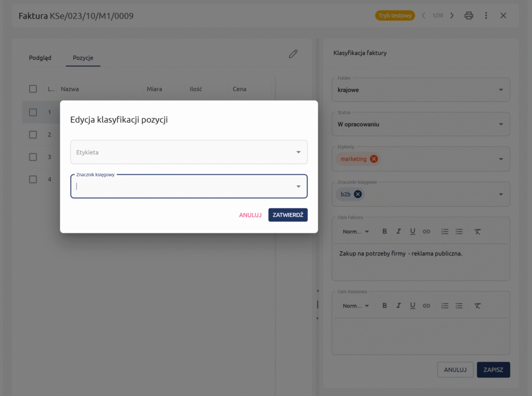
Task: Switch to the Podgląd tab
Action: pos(40,58)
